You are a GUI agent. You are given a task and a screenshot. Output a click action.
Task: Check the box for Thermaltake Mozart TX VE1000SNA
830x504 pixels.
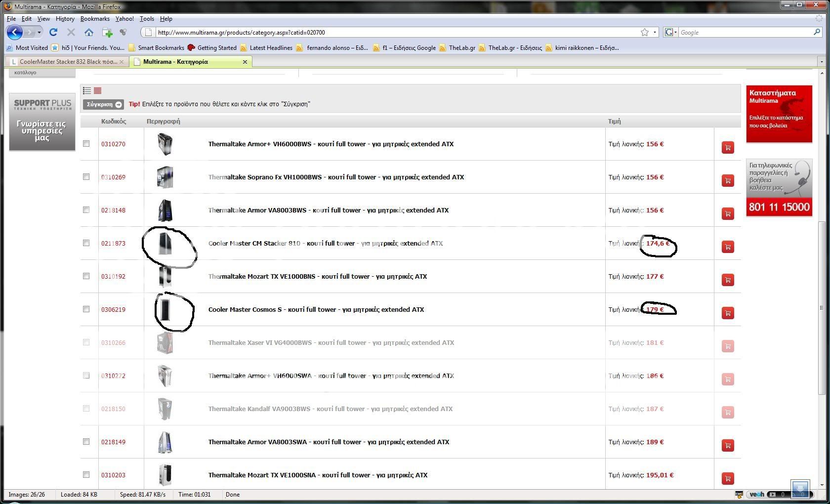coord(86,475)
